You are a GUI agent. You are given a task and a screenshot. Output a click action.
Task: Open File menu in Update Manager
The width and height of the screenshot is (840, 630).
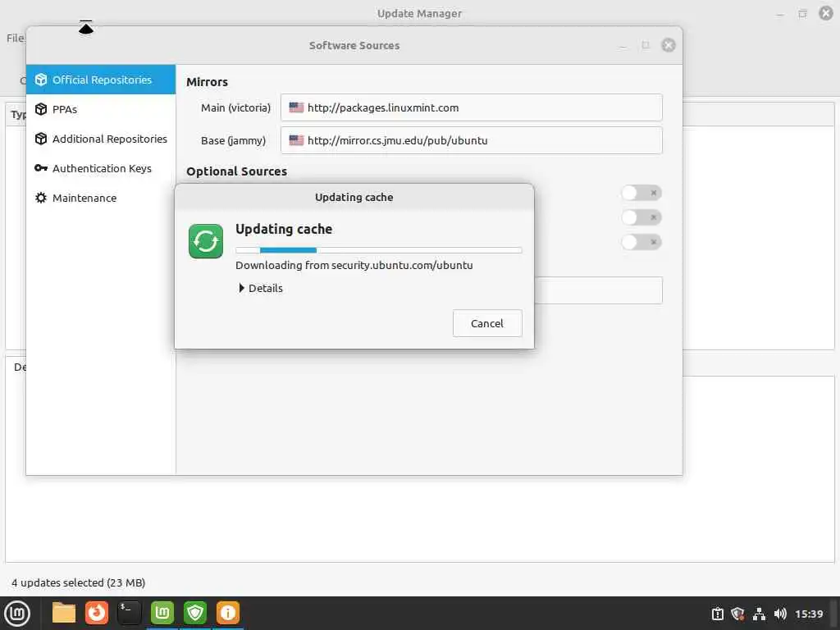[x=15, y=38]
